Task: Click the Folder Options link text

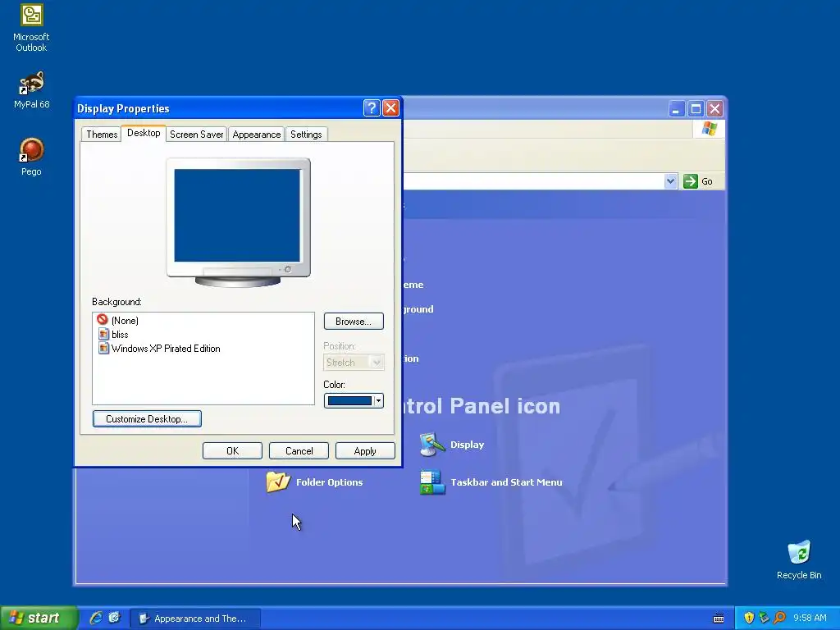Action: (x=330, y=482)
